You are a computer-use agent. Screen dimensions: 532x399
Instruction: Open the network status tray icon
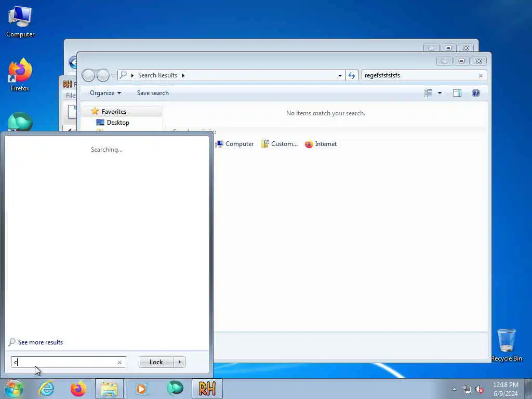click(467, 390)
